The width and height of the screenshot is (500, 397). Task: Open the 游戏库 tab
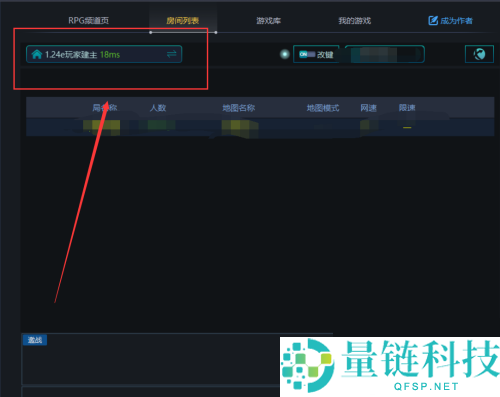tap(268, 21)
